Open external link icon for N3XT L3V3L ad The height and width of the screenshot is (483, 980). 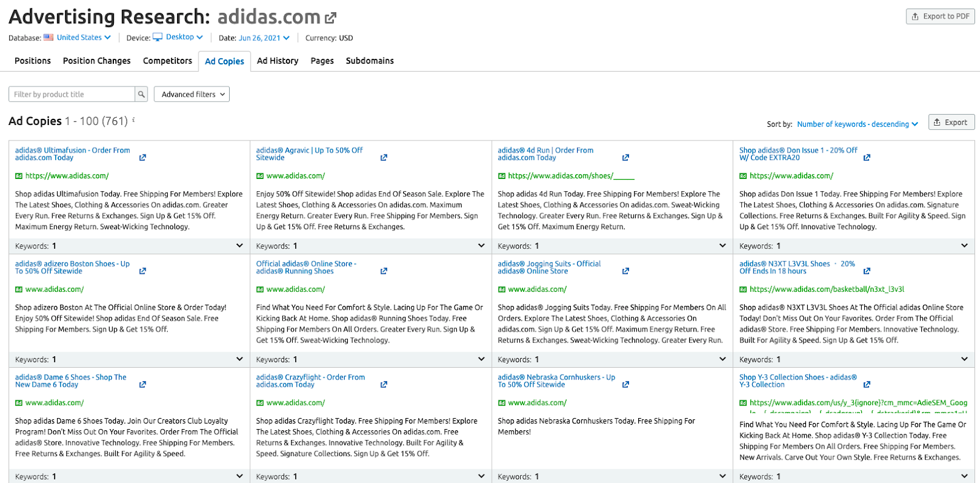[867, 271]
